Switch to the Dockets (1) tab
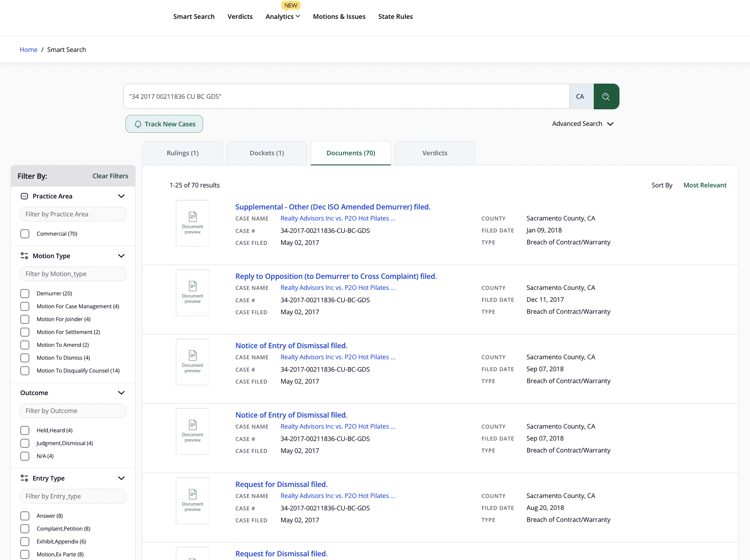The image size is (750, 560). pos(267,153)
